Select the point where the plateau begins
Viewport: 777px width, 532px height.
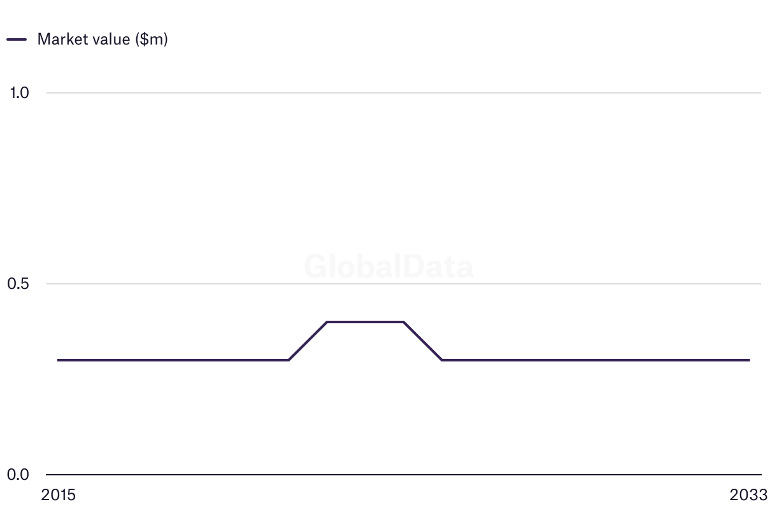pos(327,322)
